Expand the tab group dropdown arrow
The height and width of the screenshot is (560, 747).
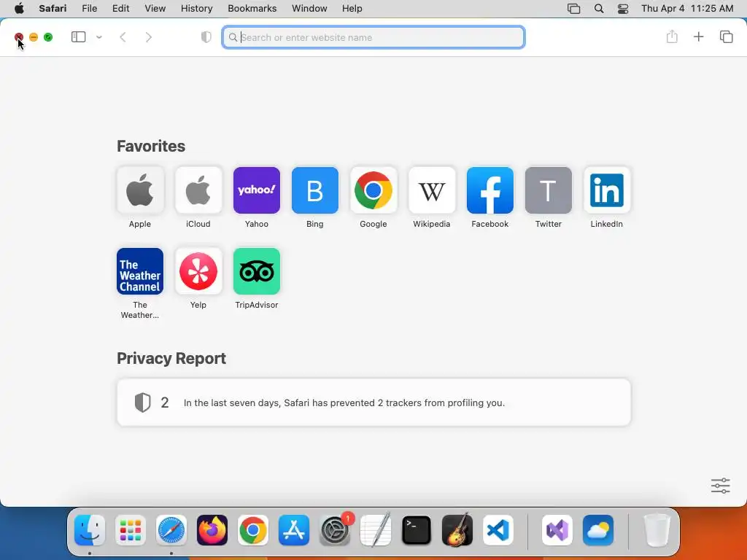coord(99,37)
